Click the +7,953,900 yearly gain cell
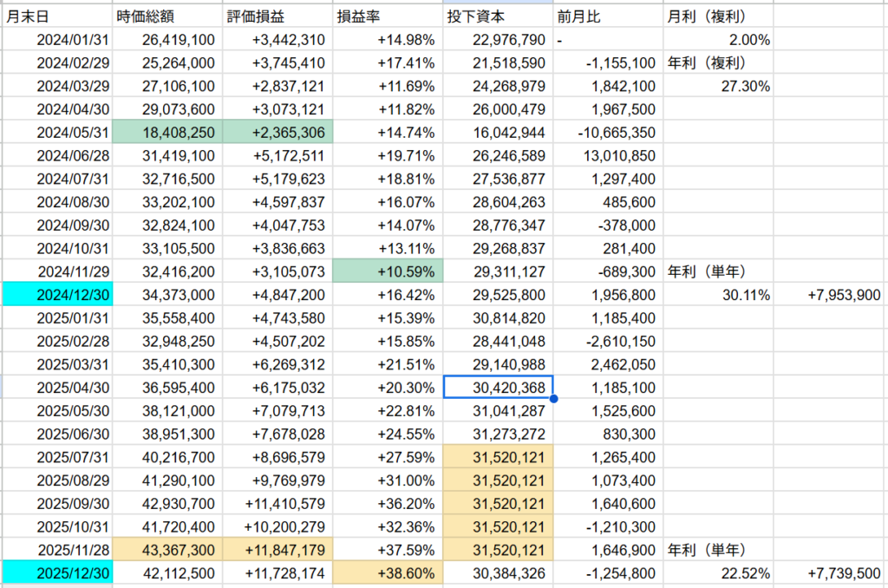888x588 pixels. 830,295
